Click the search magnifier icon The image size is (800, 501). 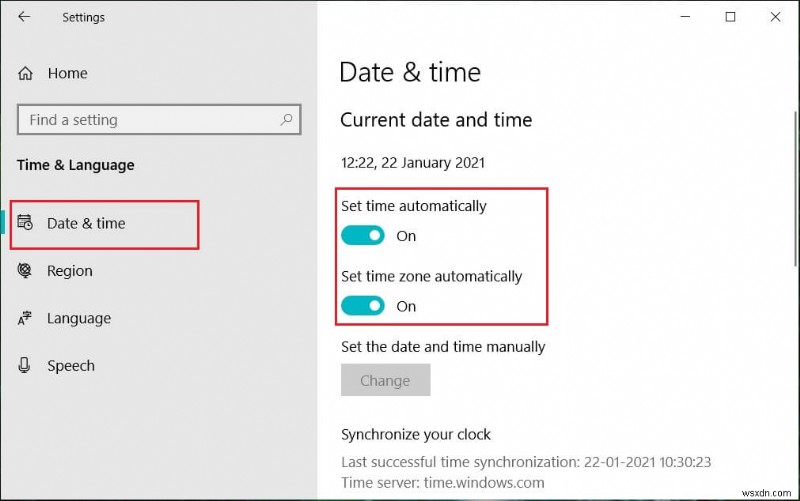pos(286,120)
